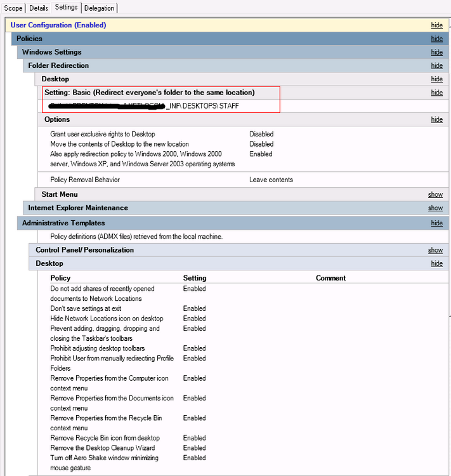Show the Control Panel/Personalization section
This screenshot has height=476, width=451.
[x=435, y=250]
